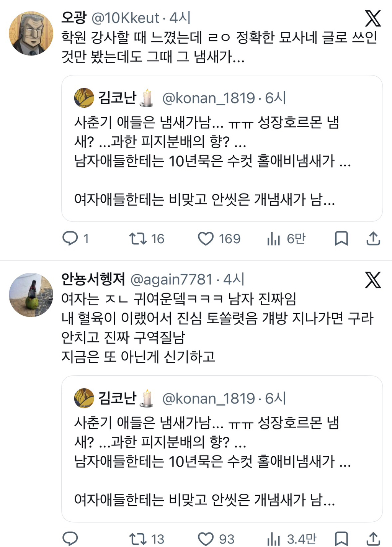The height and width of the screenshot is (547, 392).
Task: View analytics showing 6만 views
Action: [x=274, y=239]
